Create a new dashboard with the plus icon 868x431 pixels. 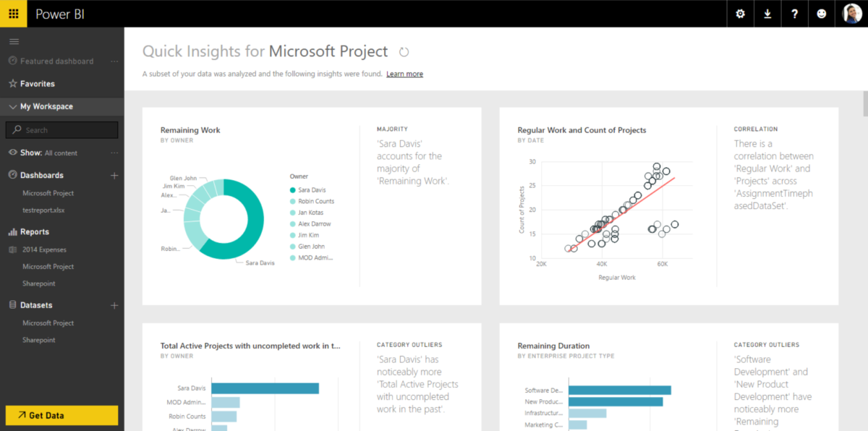coord(114,175)
